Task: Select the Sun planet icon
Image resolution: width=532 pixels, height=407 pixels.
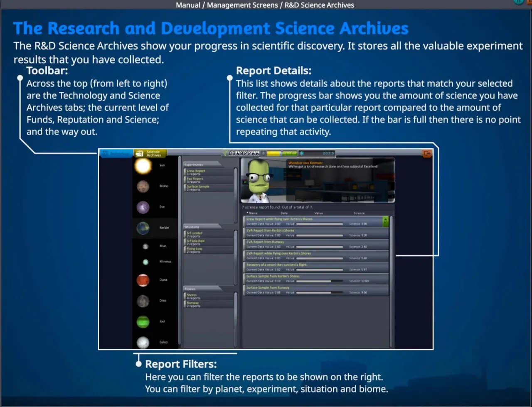Action: (x=143, y=166)
